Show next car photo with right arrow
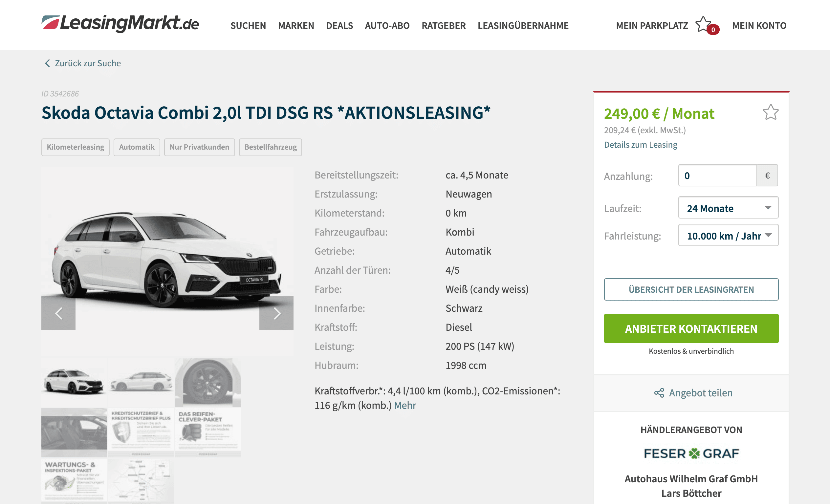Image resolution: width=830 pixels, height=504 pixels. pos(276,313)
